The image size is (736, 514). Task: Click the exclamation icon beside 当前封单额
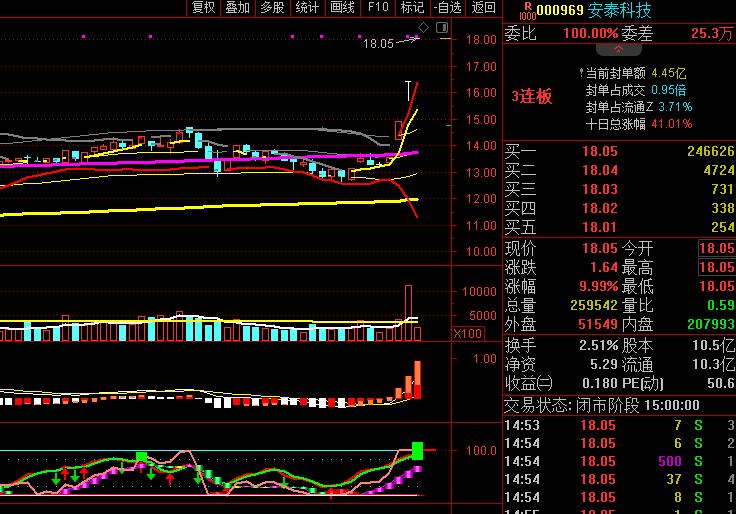coord(580,73)
